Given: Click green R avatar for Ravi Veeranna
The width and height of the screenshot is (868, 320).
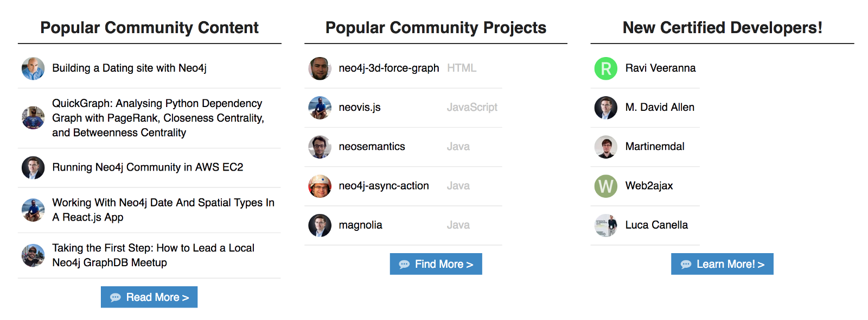Looking at the screenshot, I should click(606, 68).
